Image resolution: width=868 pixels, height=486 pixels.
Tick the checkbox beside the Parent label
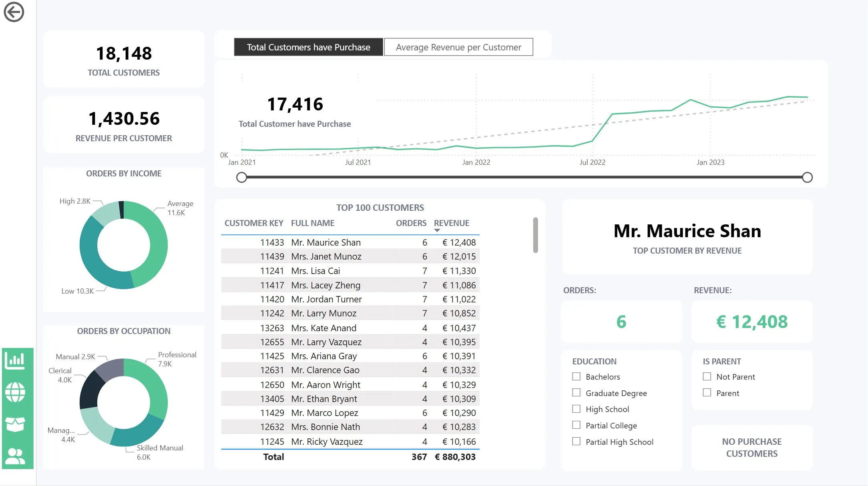point(707,393)
